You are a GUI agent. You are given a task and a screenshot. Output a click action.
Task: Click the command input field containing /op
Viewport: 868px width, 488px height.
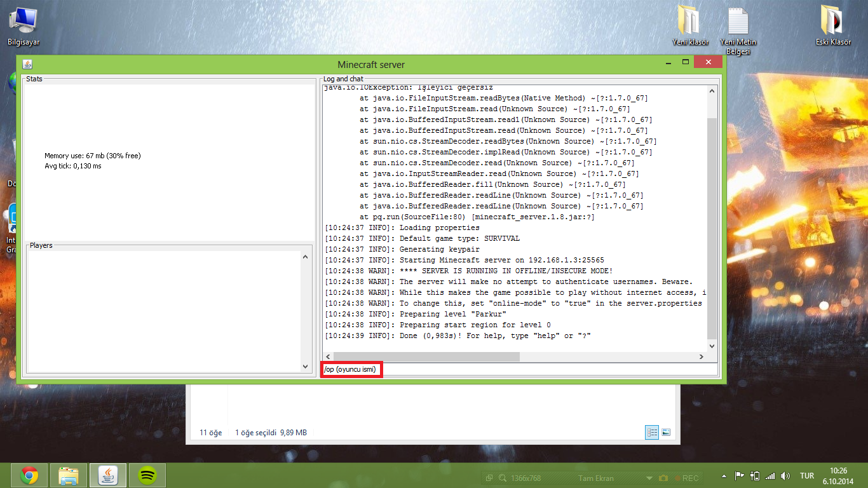click(x=520, y=369)
